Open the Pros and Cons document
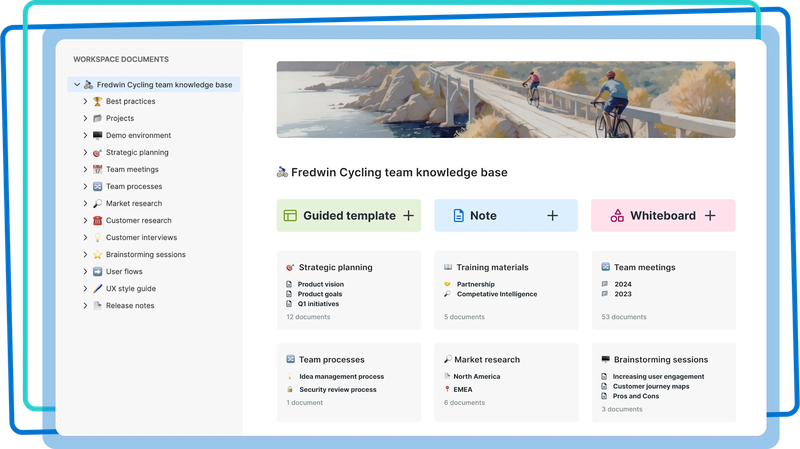 [636, 396]
